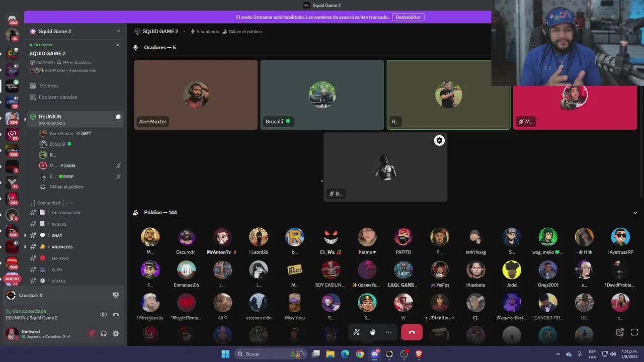
Task: Open Discord direct messages home icon
Action: click(12, 19)
